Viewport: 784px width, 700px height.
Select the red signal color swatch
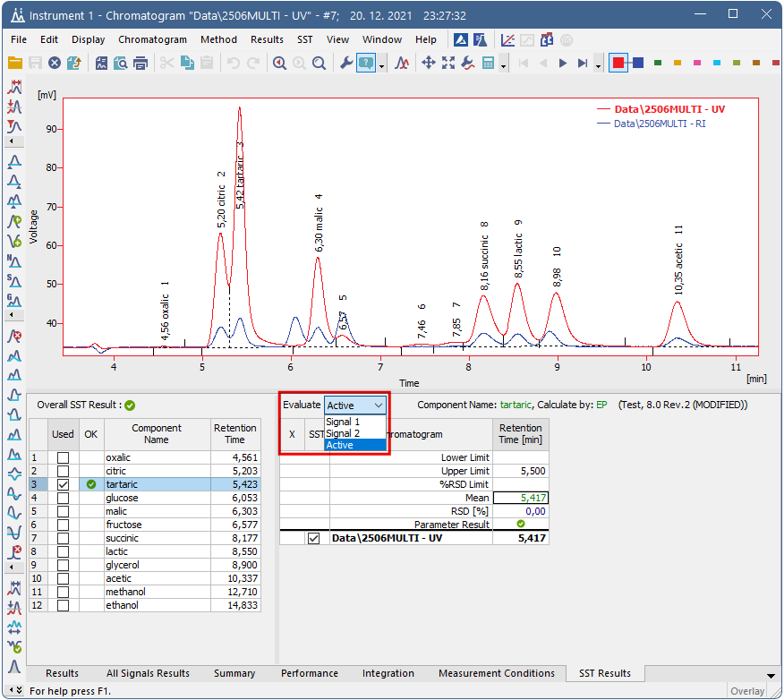coord(618,63)
